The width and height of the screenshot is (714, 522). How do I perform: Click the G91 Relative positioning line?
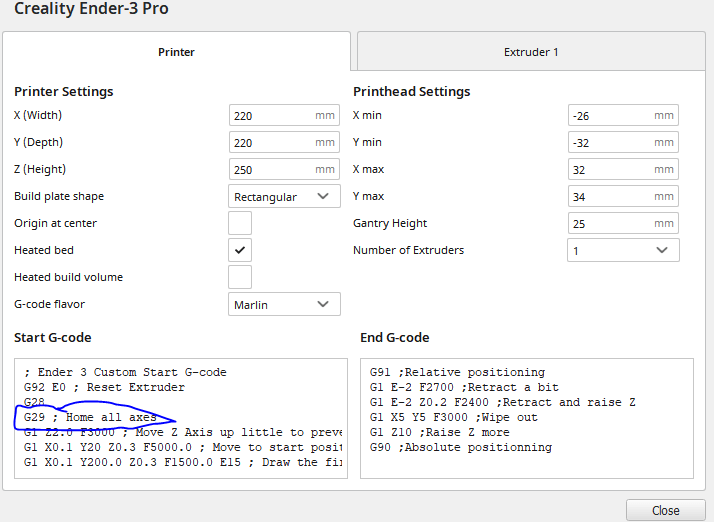(457, 372)
